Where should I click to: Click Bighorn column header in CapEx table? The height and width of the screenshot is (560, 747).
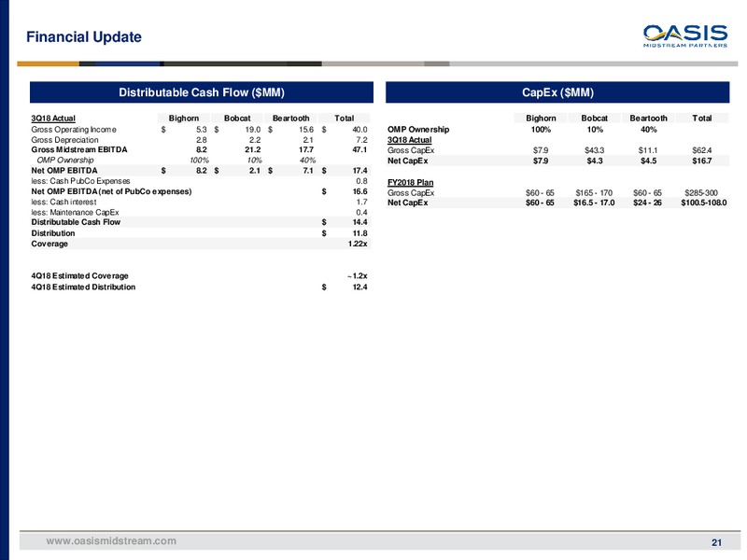point(541,119)
